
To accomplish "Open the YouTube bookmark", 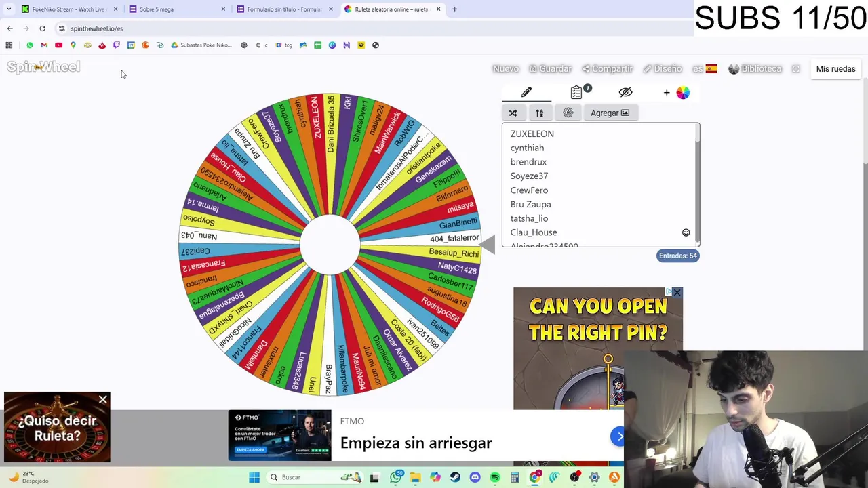I will tap(58, 45).
